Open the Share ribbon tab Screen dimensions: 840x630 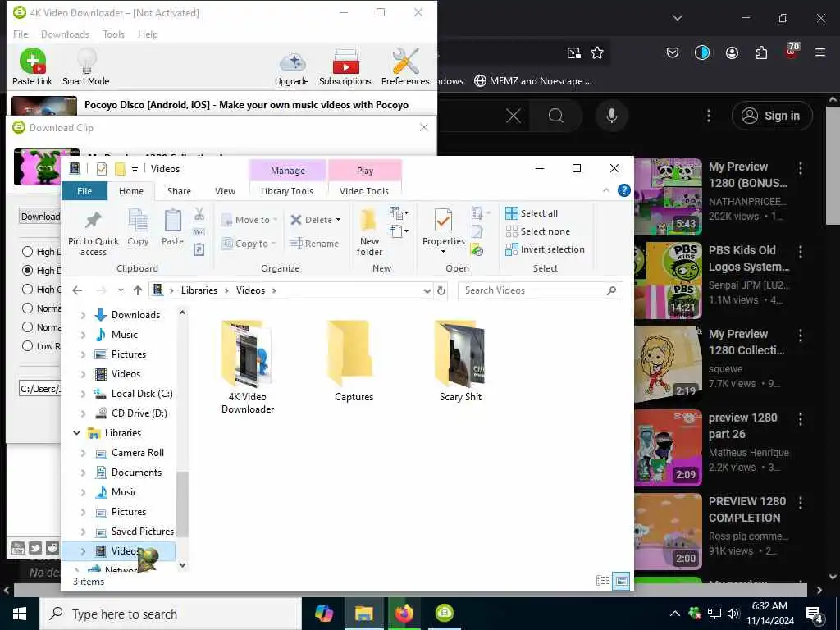(179, 190)
